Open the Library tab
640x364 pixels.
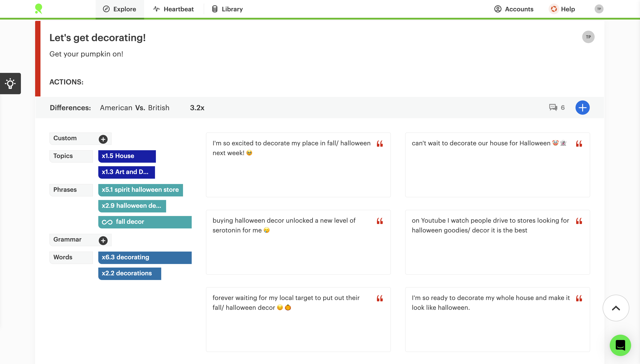[227, 9]
